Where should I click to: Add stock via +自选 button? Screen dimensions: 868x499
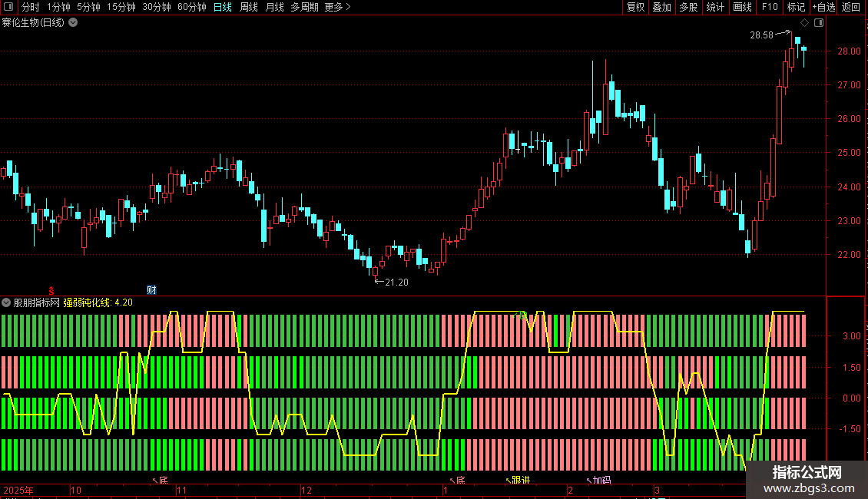pos(823,7)
